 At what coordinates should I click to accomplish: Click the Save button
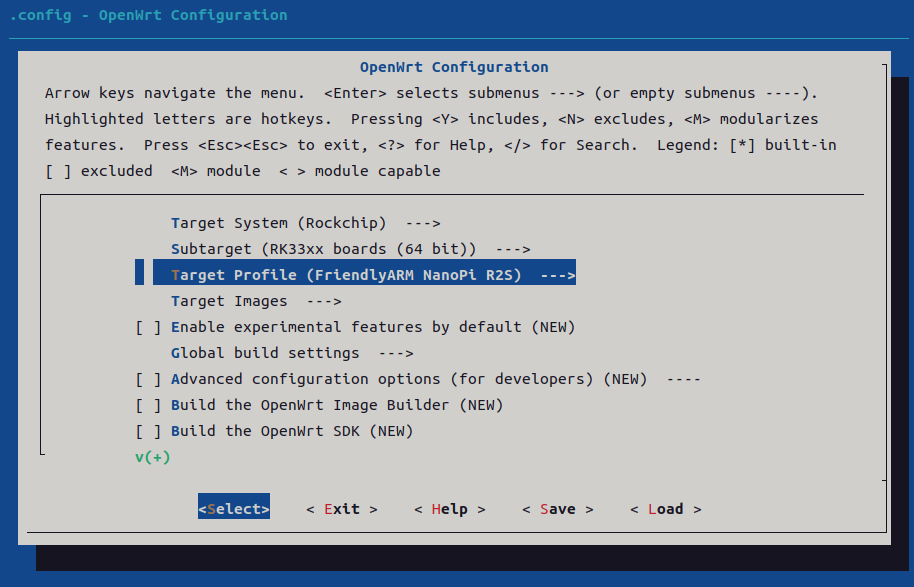[557, 509]
